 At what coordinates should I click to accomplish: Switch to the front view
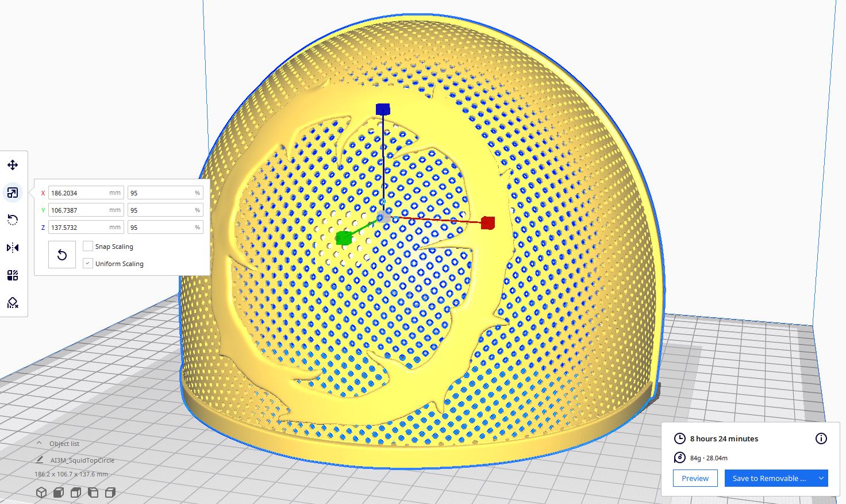click(59, 493)
